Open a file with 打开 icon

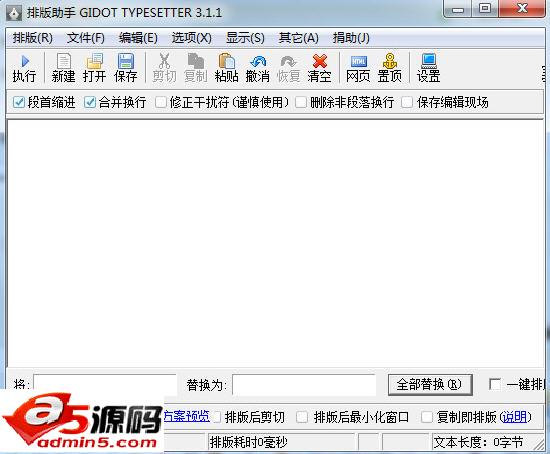[95, 68]
